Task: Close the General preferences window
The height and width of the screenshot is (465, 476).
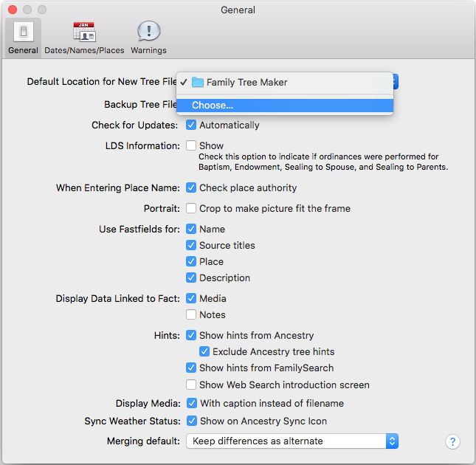Action: click(13, 10)
